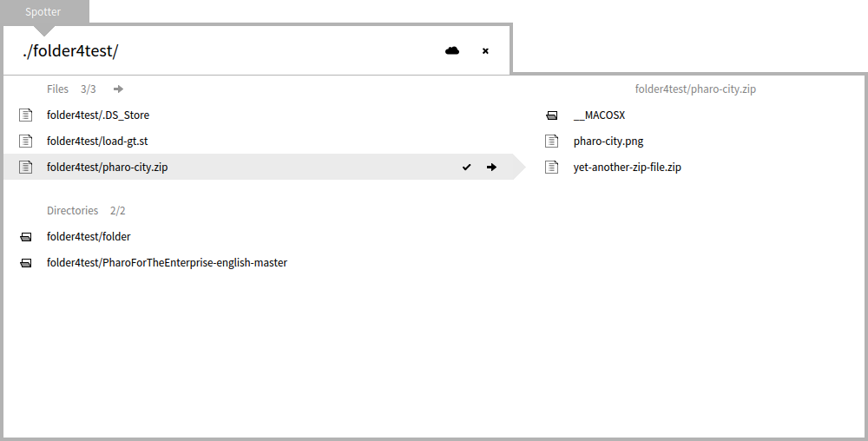Click the file icon beside yet-another-zip-file.zip

point(551,167)
